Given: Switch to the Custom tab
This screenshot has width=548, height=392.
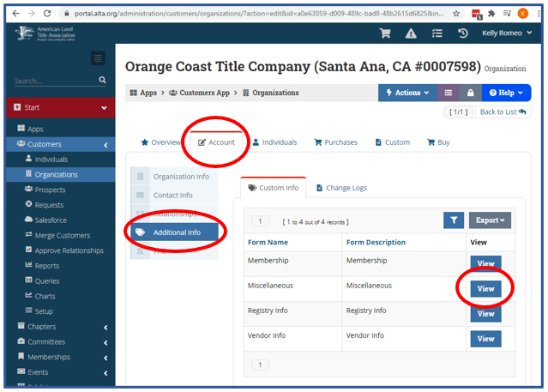Looking at the screenshot, I should [393, 142].
